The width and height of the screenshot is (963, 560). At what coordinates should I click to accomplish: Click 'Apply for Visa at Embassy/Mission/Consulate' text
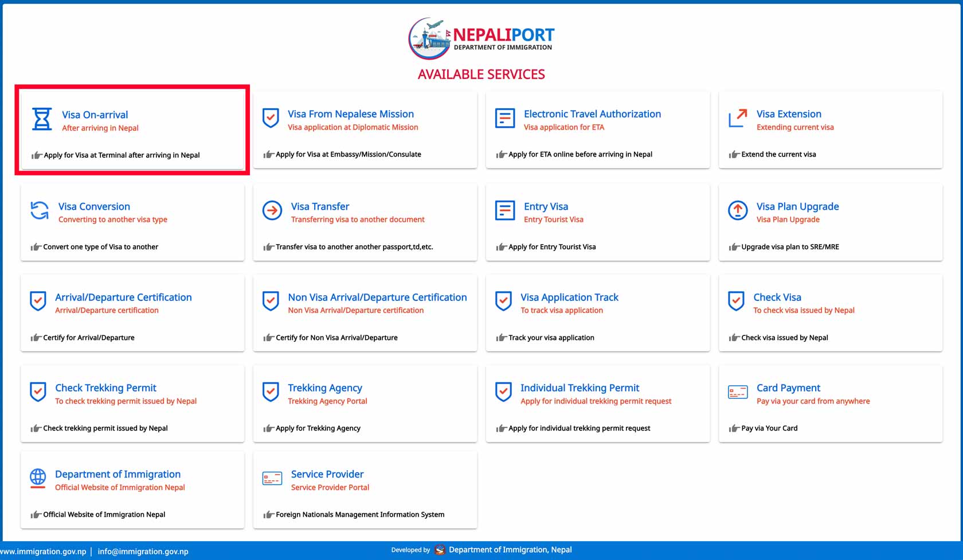point(349,155)
